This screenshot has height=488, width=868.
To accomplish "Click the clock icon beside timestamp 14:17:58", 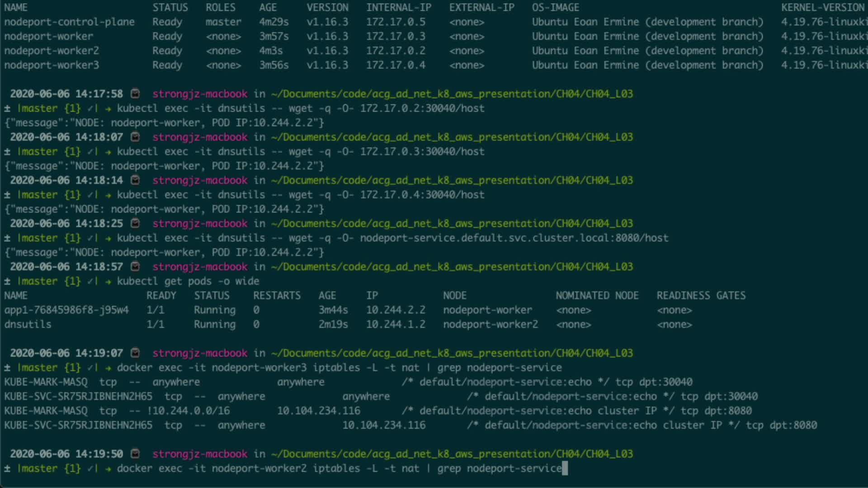I will [135, 94].
